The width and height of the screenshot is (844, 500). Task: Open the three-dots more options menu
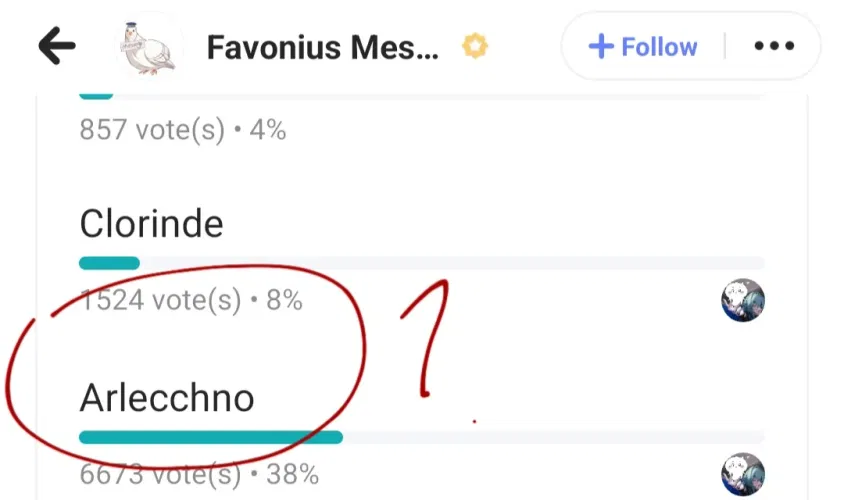[773, 47]
